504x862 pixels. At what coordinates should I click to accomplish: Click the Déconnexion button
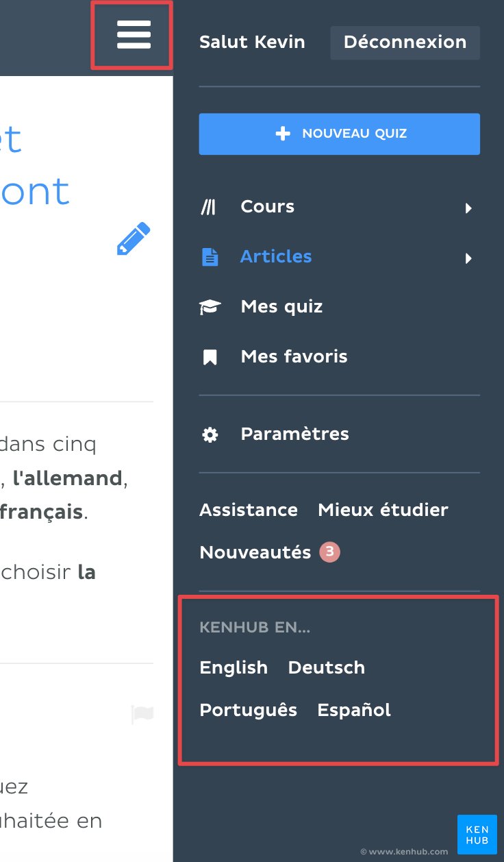click(405, 42)
